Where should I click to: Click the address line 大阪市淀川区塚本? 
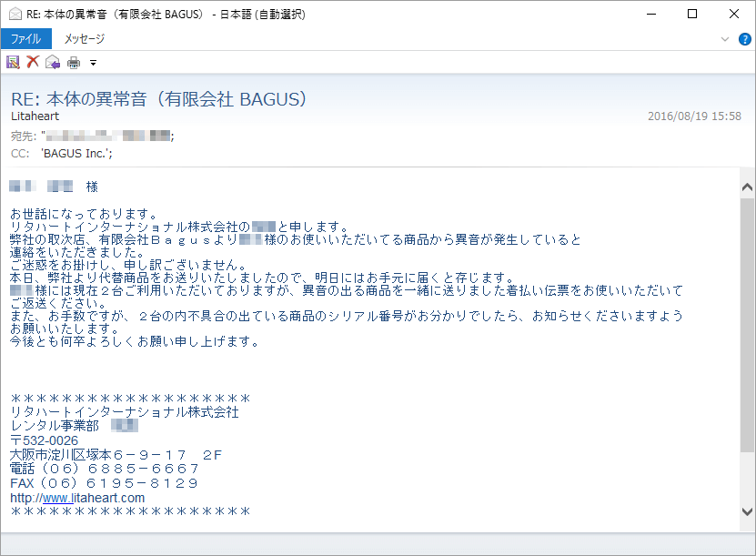tap(116, 455)
